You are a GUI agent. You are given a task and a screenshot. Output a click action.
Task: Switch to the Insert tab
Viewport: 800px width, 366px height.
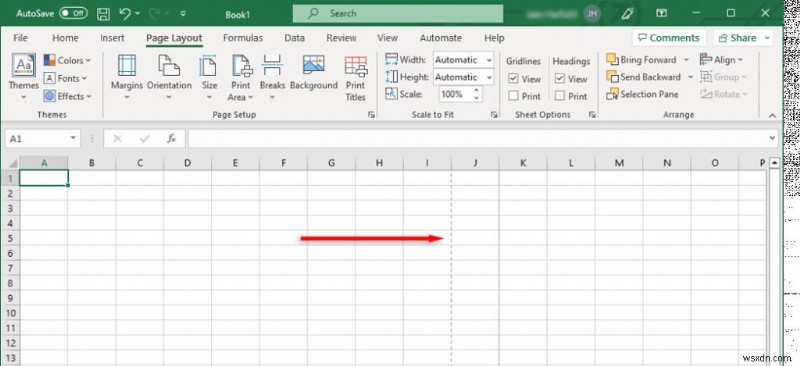[x=112, y=38]
